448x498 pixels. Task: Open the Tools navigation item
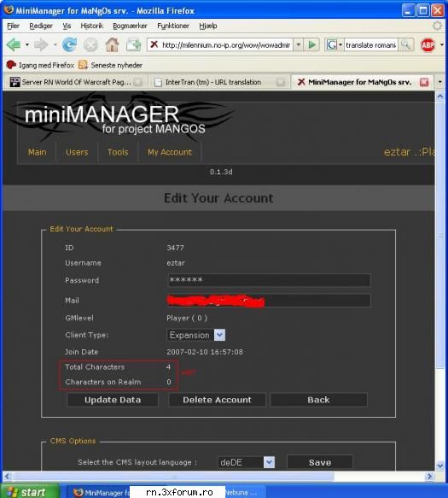coord(118,152)
